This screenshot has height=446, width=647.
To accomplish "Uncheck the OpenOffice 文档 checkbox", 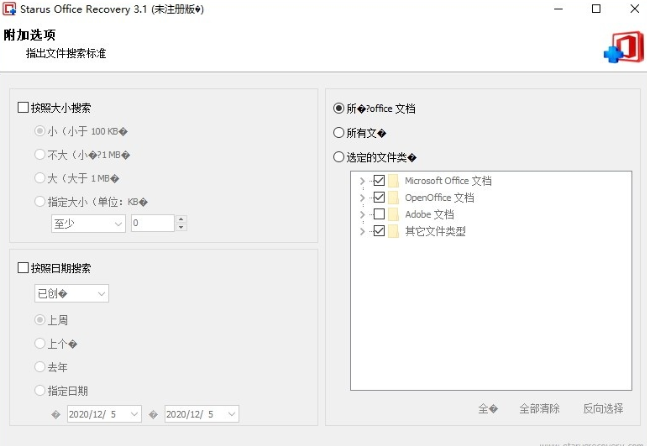I will click(x=379, y=197).
